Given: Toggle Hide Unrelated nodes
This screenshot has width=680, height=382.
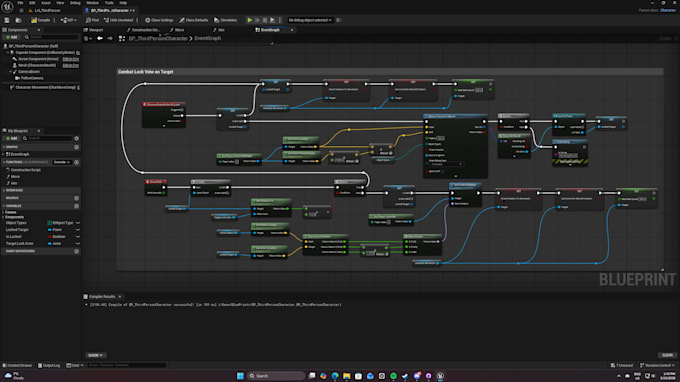Looking at the screenshot, I should 118,20.
